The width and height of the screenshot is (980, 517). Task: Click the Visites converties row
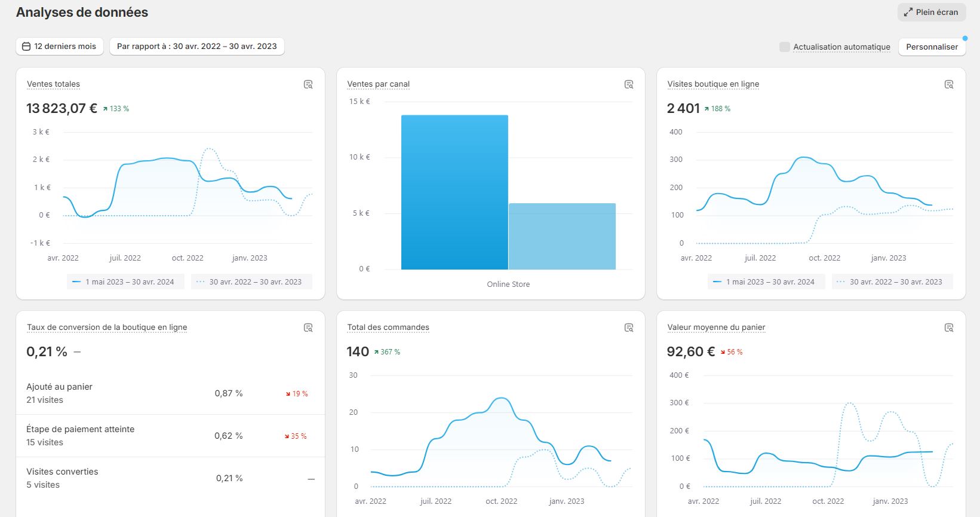click(x=171, y=478)
